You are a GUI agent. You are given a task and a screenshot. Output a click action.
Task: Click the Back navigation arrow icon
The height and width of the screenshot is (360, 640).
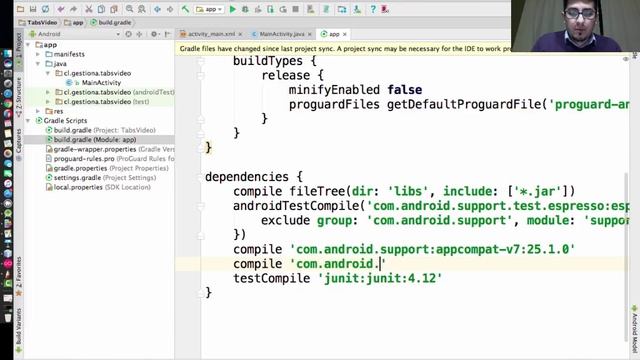click(157, 9)
